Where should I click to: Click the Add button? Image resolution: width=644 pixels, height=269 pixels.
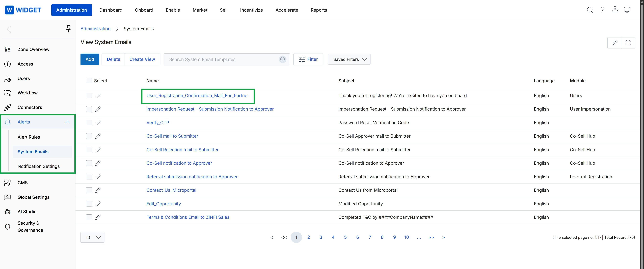click(x=90, y=59)
